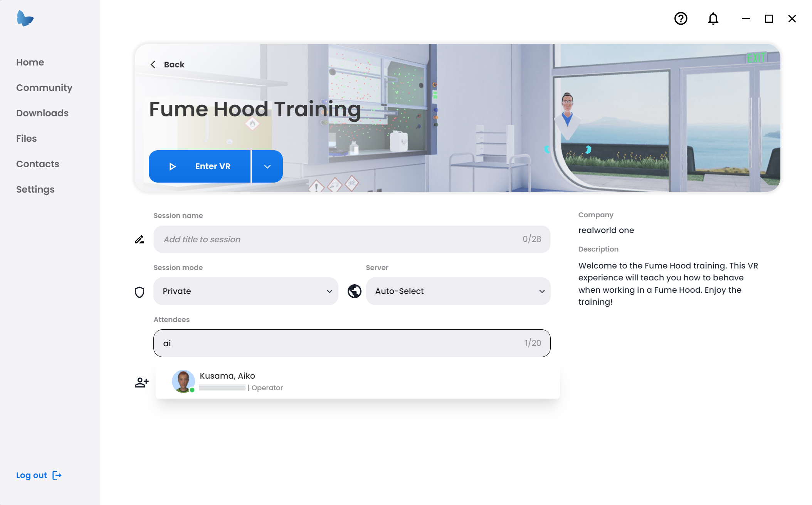Navigate to Contacts in sidebar

point(37,164)
